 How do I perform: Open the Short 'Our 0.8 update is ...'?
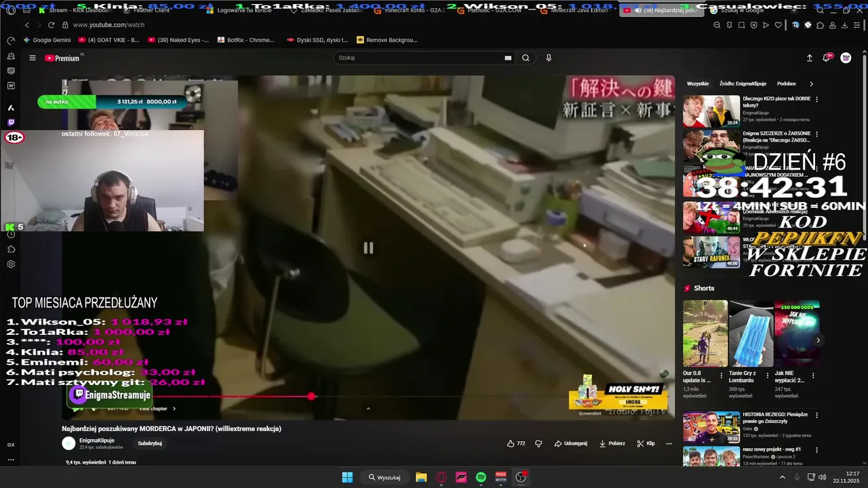[705, 334]
